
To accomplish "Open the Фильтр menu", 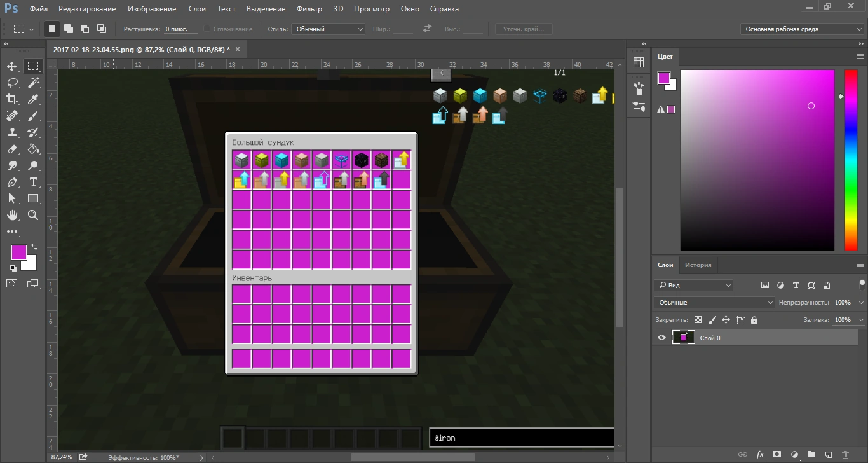I will click(309, 9).
